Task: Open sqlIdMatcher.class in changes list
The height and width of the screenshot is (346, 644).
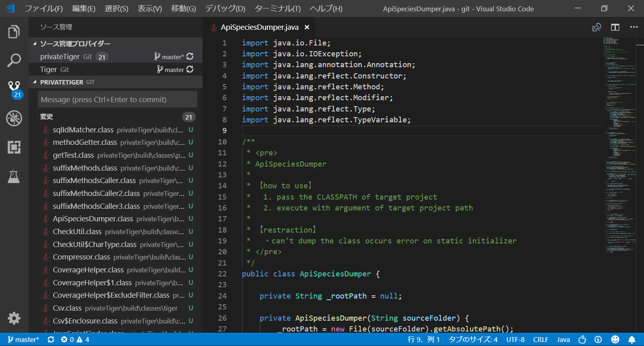Action: (116, 130)
